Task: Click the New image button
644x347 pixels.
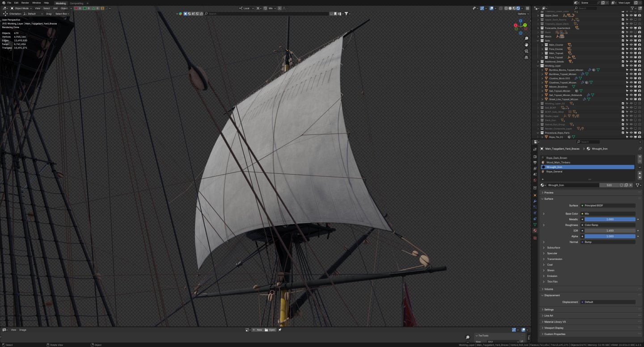Action: click(258, 330)
